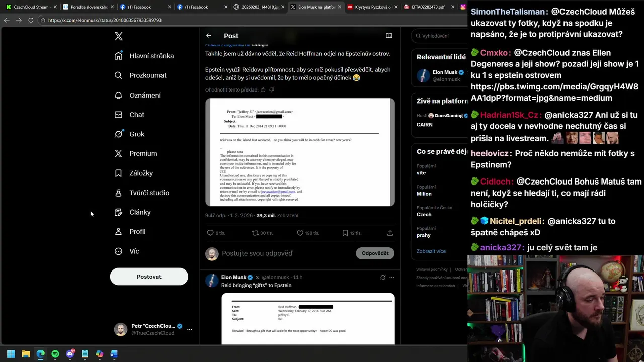644x362 pixels.
Task: Go back using the Post arrow
Action: pyautogui.click(x=208, y=36)
